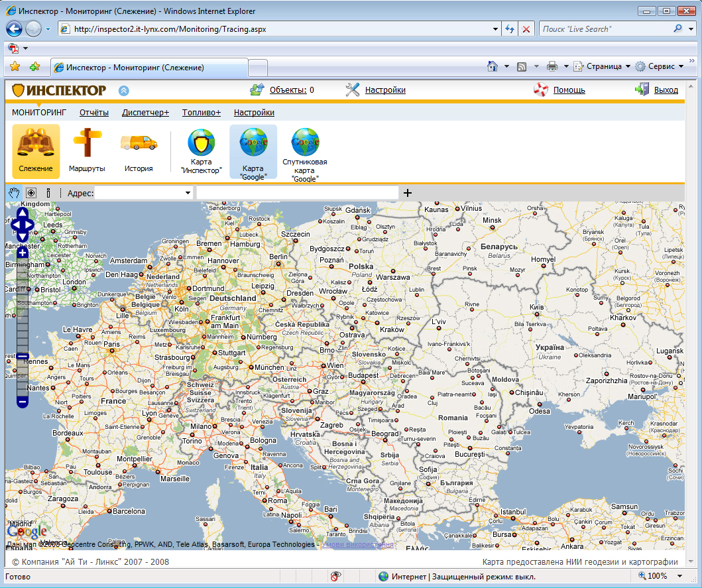The height and width of the screenshot is (588, 702).
Task: Open the Диспетчер+ menu
Action: tap(145, 113)
